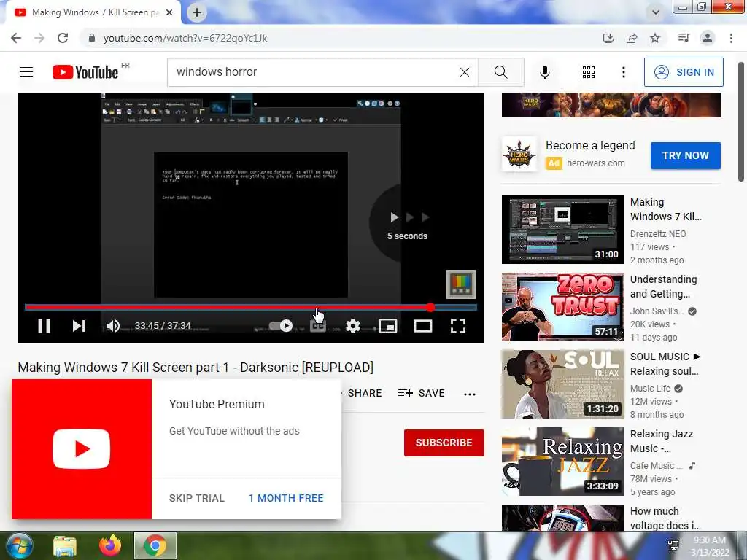Open the Chrome profile avatar

tap(708, 38)
